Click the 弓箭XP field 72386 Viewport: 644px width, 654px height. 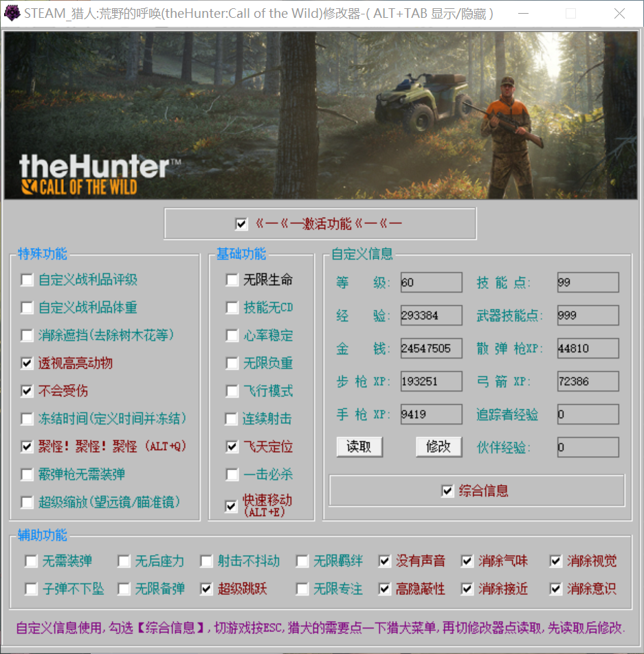(588, 381)
